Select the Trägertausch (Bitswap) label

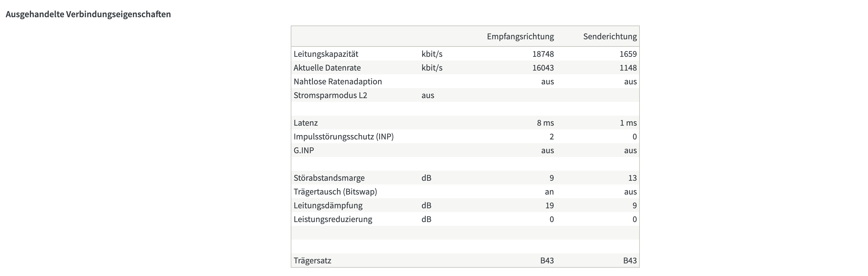tap(335, 191)
